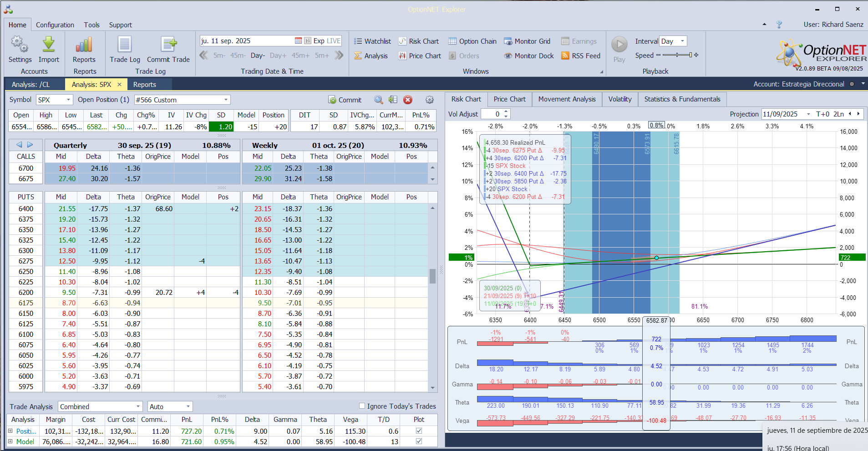Open the Symbol SPX dropdown
868x451 pixels.
68,100
